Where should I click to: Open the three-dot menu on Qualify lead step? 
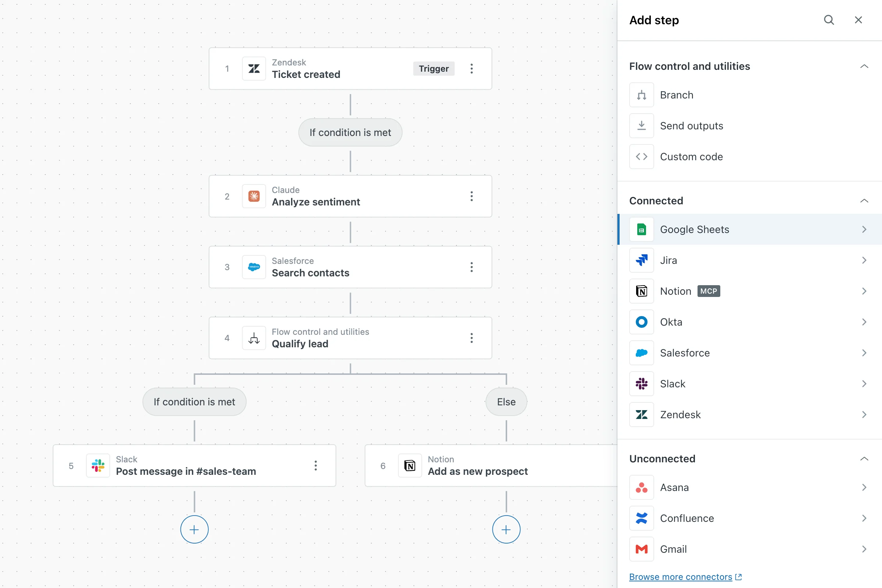(472, 338)
